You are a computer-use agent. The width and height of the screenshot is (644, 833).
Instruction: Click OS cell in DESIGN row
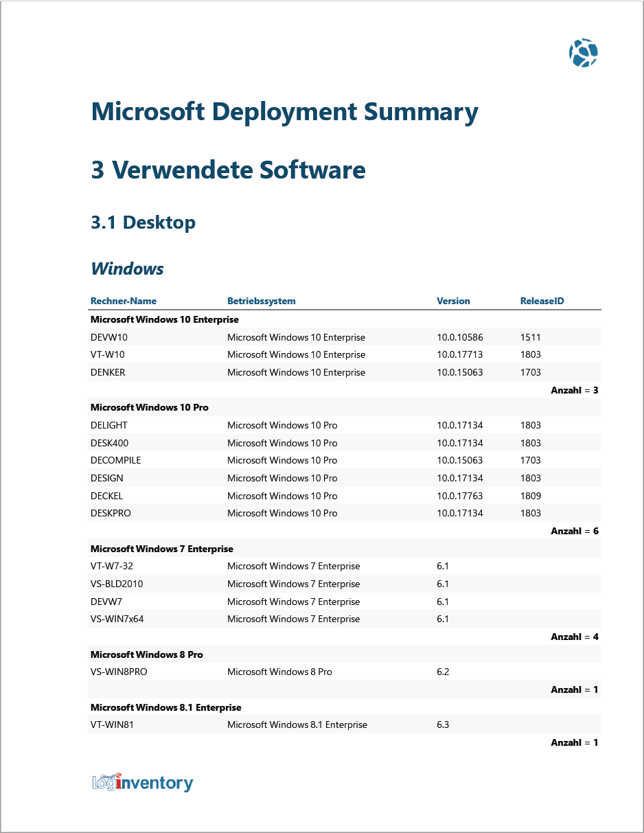click(282, 478)
